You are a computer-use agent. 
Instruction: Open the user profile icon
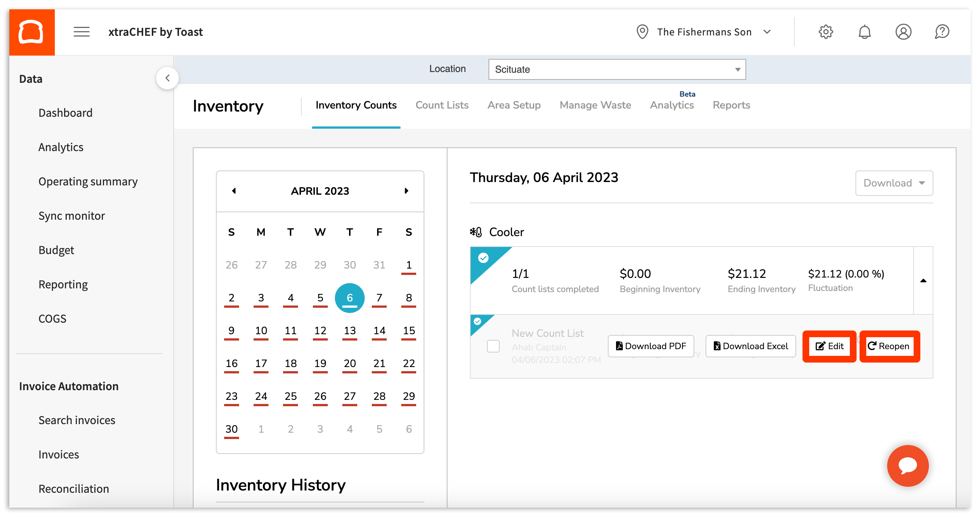click(904, 32)
